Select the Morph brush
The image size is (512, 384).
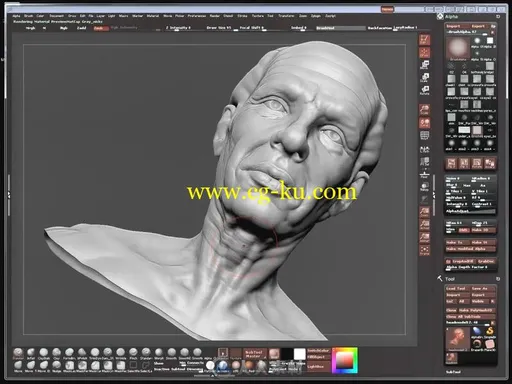point(159,353)
